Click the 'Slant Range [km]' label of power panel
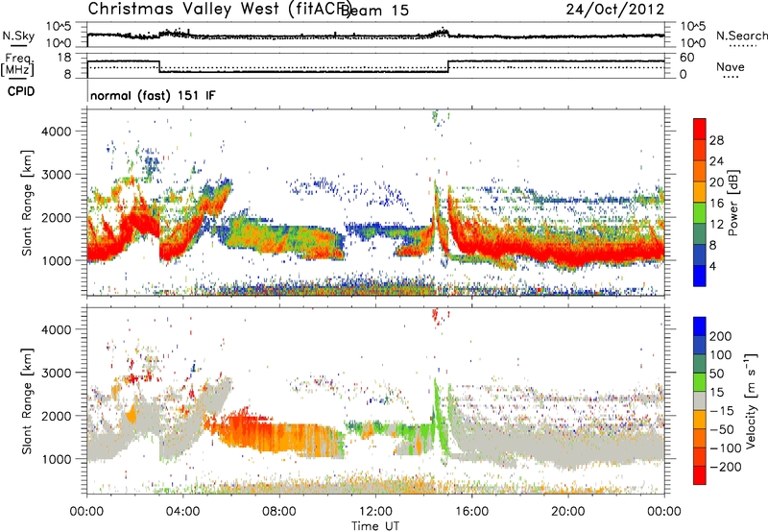The width and height of the screenshot is (768, 532). tap(27, 203)
